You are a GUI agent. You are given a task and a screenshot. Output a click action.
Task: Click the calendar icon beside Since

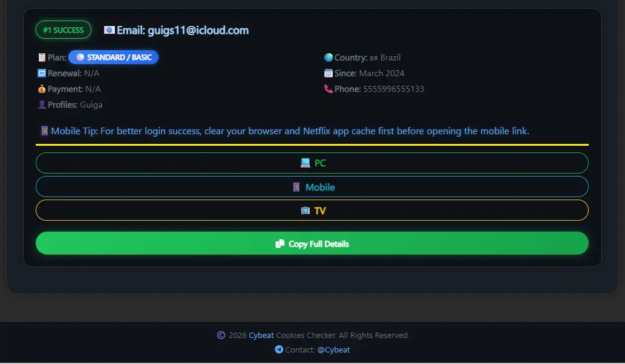coord(329,73)
